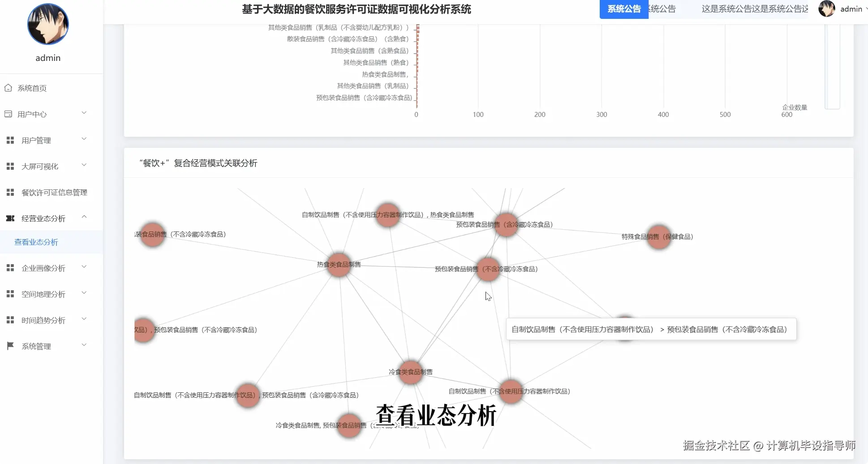Screen dimensions: 868x464
Task: Open the admin user dropdown at top right
Action: [x=851, y=9]
